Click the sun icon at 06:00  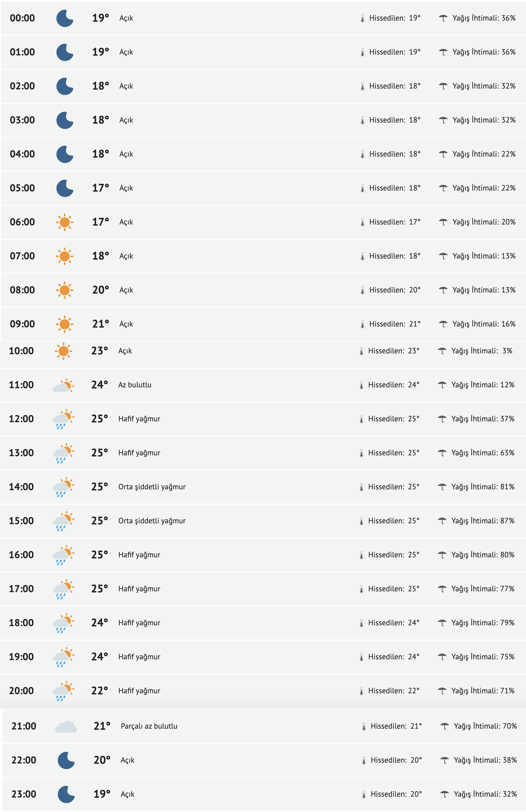point(64,222)
